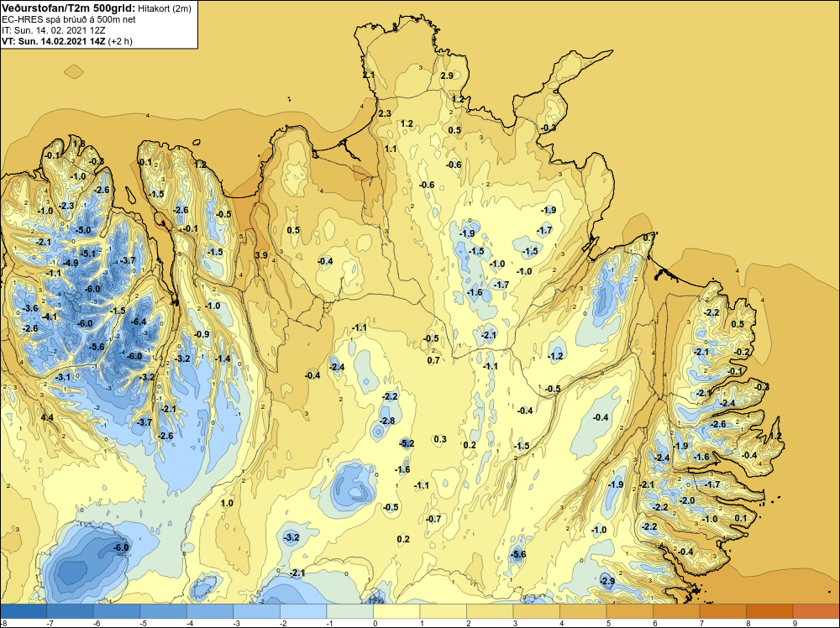
Task: Click the -5.0 temperature value
Action: coord(83,230)
